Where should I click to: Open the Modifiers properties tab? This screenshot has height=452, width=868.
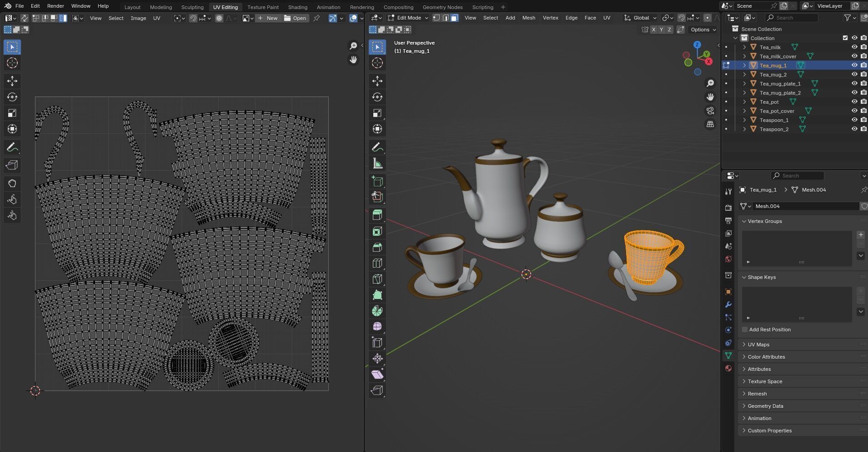pos(728,305)
